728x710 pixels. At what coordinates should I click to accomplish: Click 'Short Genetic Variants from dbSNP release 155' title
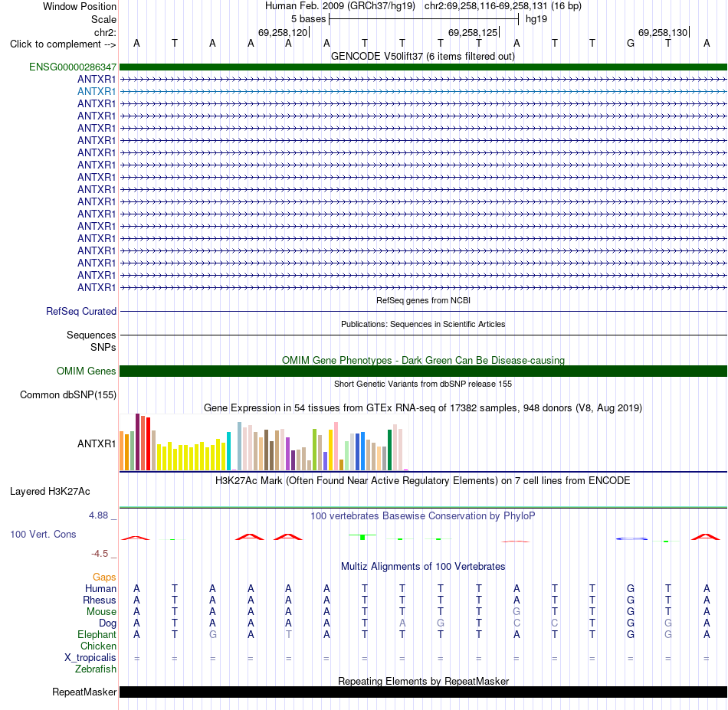click(423, 384)
